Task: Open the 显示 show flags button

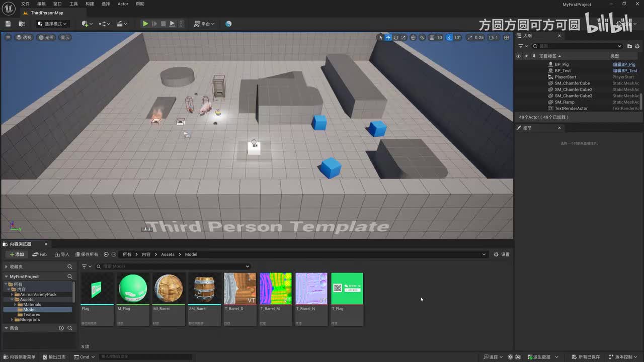Action: (65, 37)
